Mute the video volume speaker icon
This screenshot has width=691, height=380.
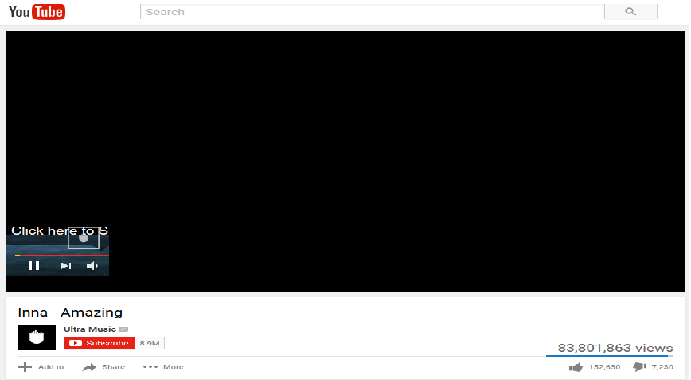92,266
